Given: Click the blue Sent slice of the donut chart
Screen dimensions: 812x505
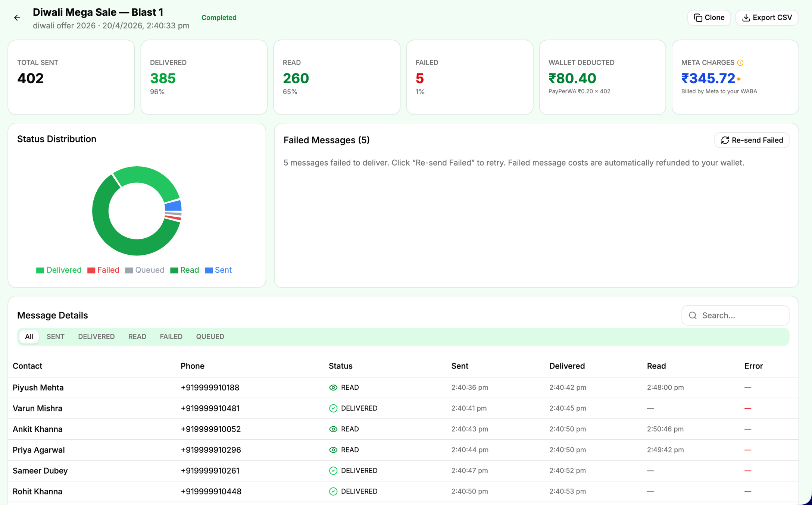Looking at the screenshot, I should click(x=174, y=206).
